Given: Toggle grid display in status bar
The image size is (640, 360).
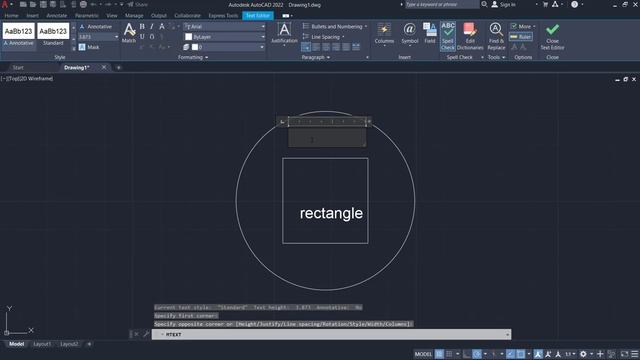Looking at the screenshot, I should (439, 354).
